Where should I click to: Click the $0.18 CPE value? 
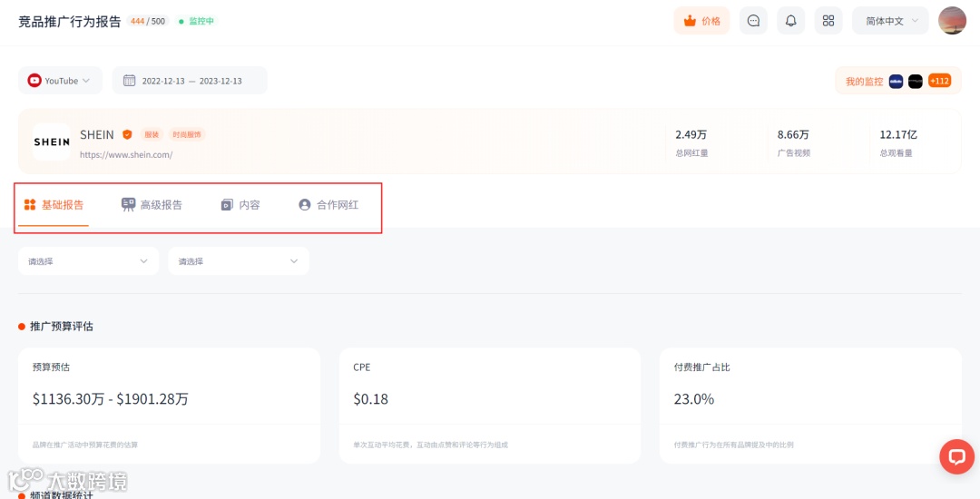click(x=370, y=399)
